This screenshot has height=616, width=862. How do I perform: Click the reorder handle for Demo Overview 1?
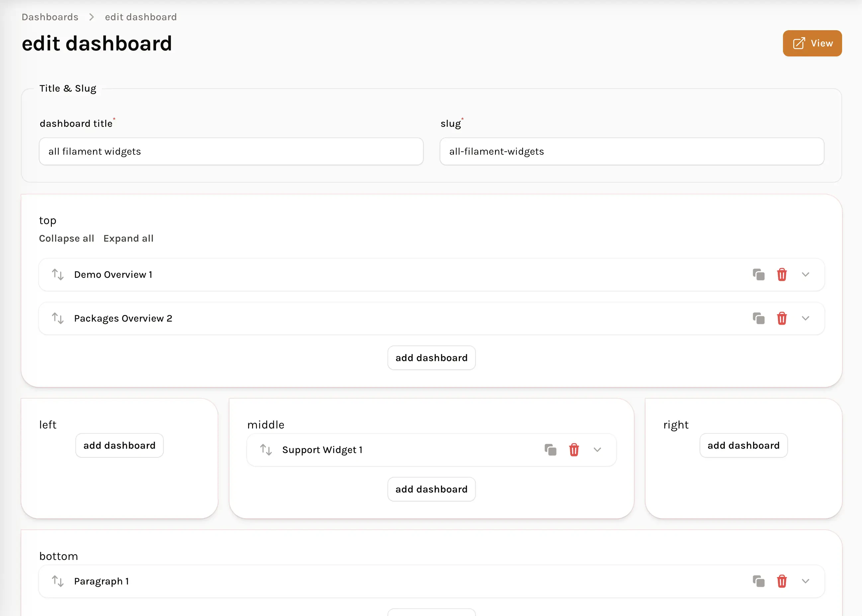58,274
